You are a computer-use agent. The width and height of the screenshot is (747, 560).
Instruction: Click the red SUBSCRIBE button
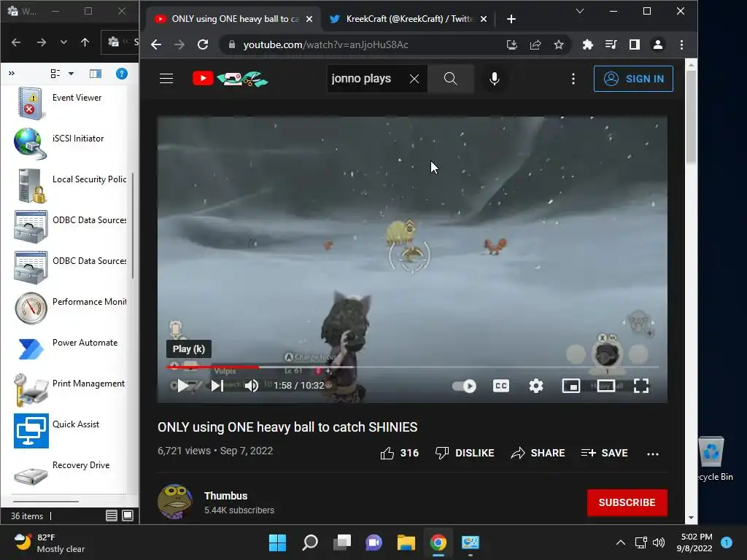coord(627,502)
